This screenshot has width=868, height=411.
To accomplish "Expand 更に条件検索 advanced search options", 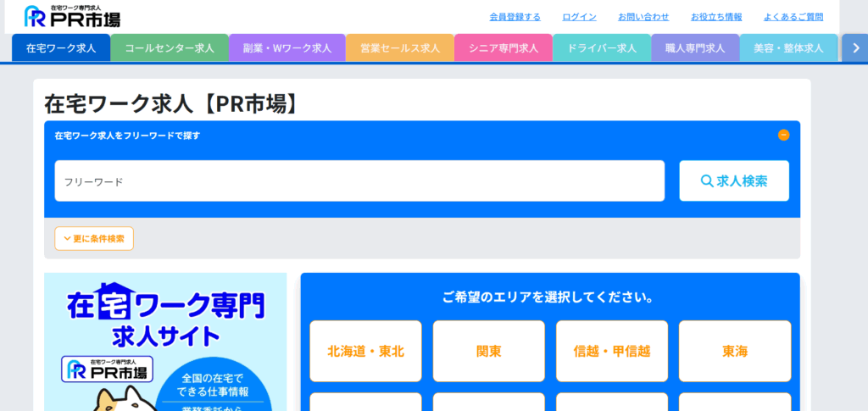I will point(94,239).
